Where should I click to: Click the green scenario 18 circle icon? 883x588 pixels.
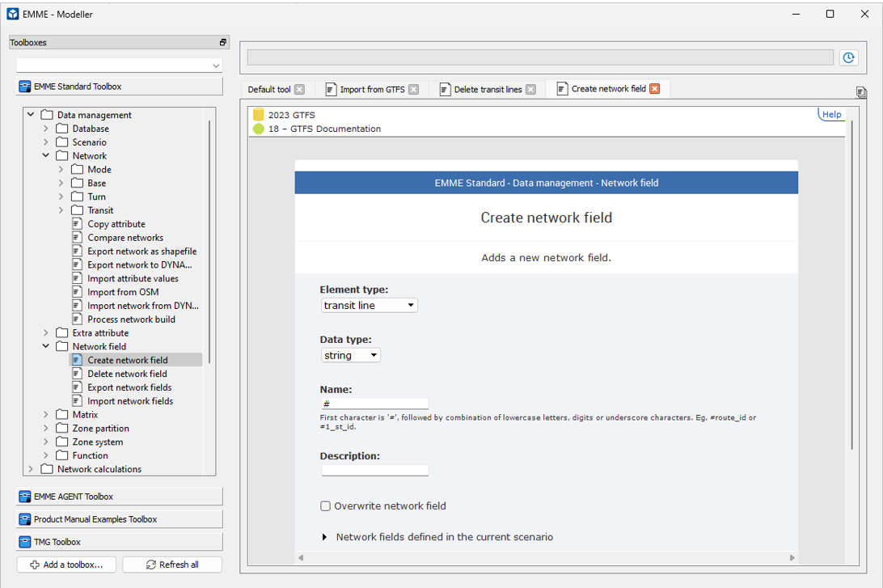259,129
